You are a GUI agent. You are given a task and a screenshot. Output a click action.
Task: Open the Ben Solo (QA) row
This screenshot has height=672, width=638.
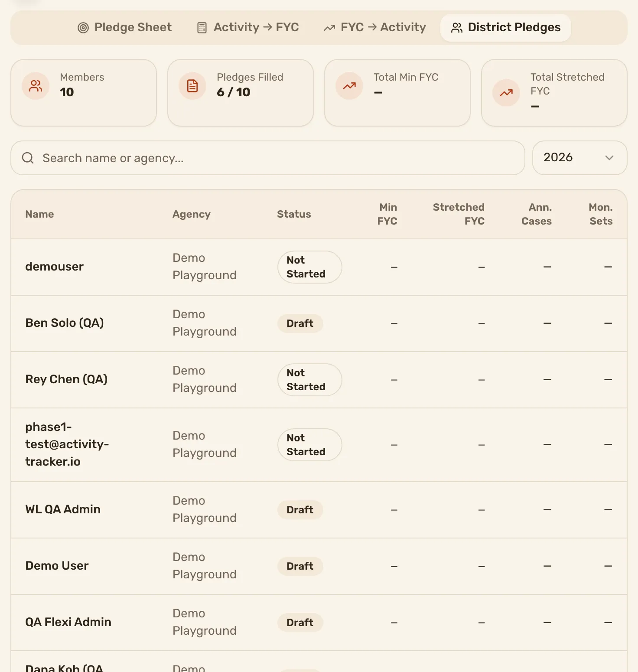[319, 323]
